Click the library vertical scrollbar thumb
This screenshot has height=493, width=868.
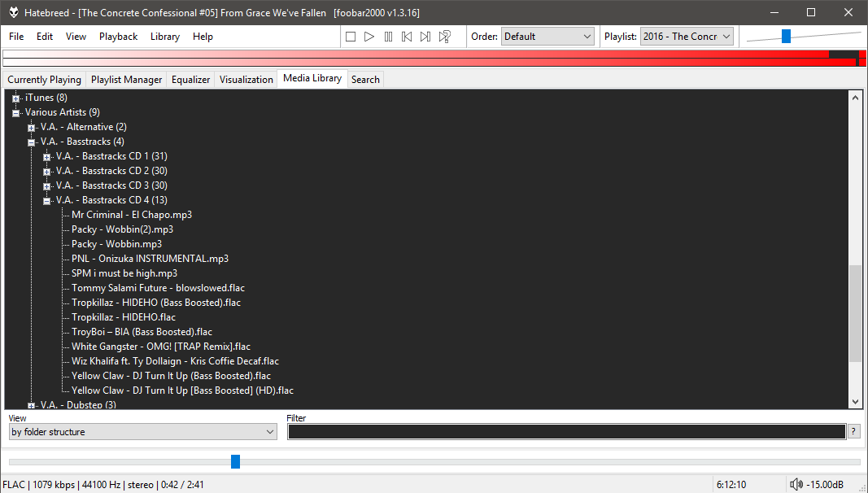[855, 314]
